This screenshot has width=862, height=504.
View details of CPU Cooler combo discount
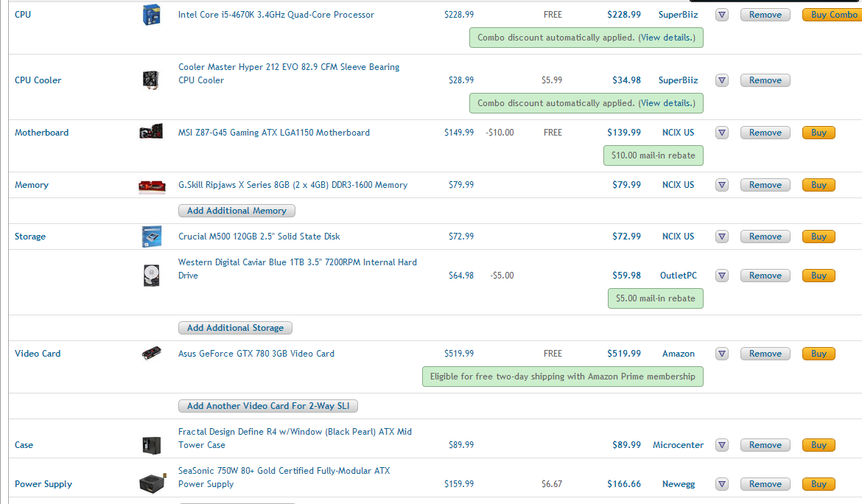667,103
